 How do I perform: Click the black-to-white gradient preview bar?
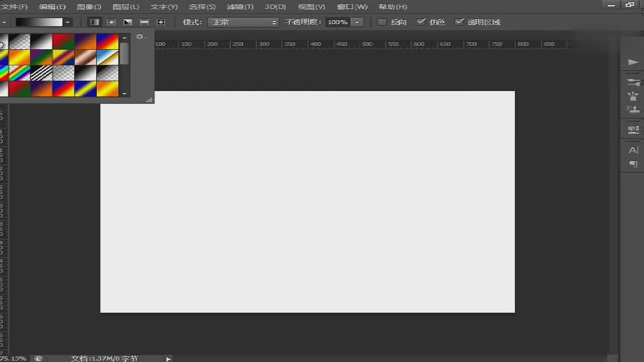(39, 22)
